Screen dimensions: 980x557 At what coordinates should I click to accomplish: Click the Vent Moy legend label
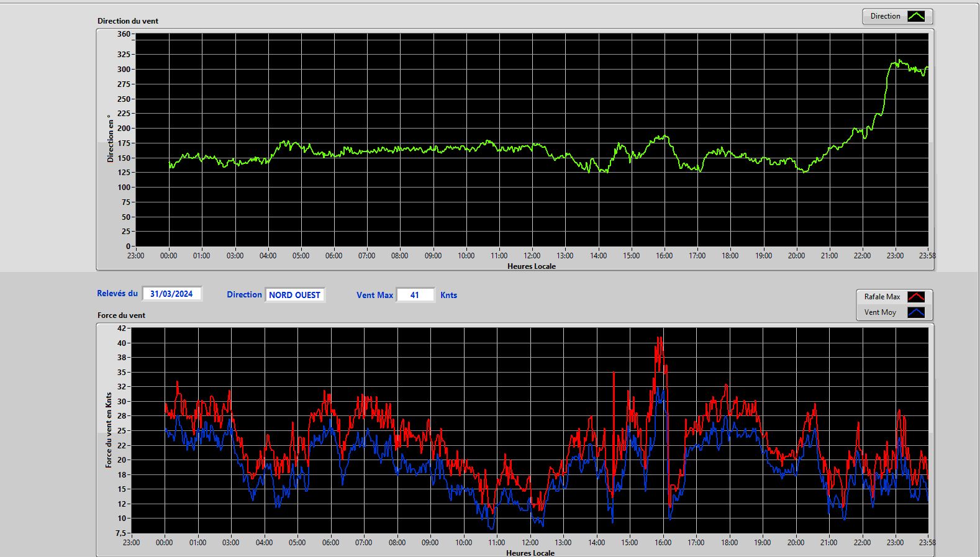point(880,312)
